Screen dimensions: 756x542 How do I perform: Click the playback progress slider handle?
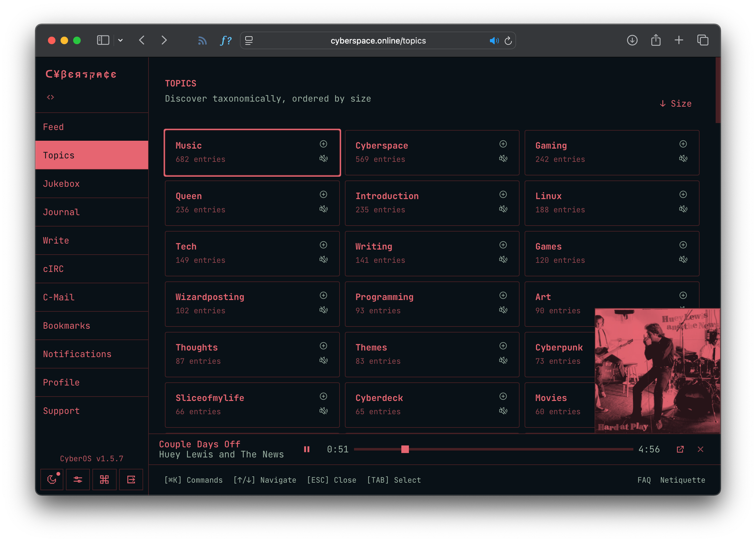405,449
